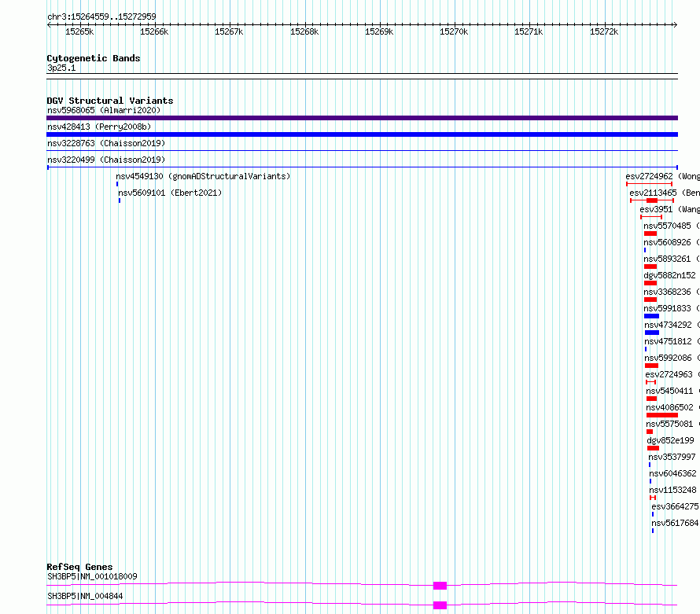Open nsv5617684 variant entry
The height and width of the screenshot is (614, 700).
[x=675, y=523]
